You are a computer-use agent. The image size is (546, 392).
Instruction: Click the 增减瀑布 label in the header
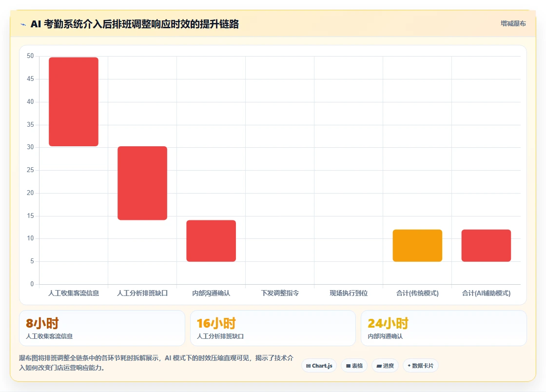pos(513,23)
